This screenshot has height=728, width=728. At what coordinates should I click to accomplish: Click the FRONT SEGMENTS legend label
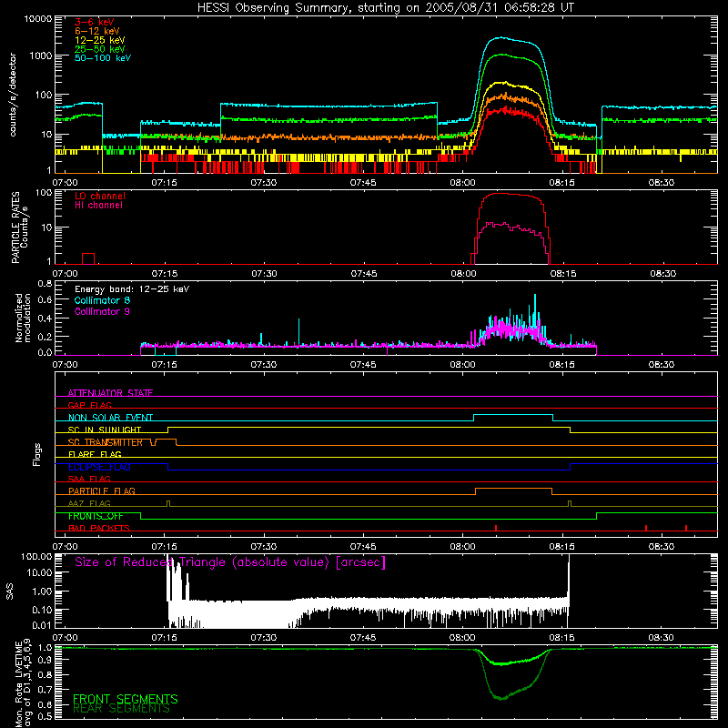126,699
